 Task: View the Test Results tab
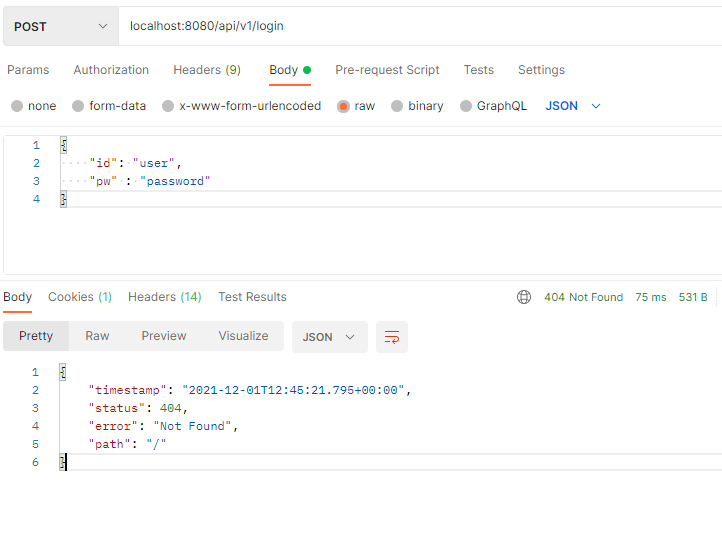252,297
